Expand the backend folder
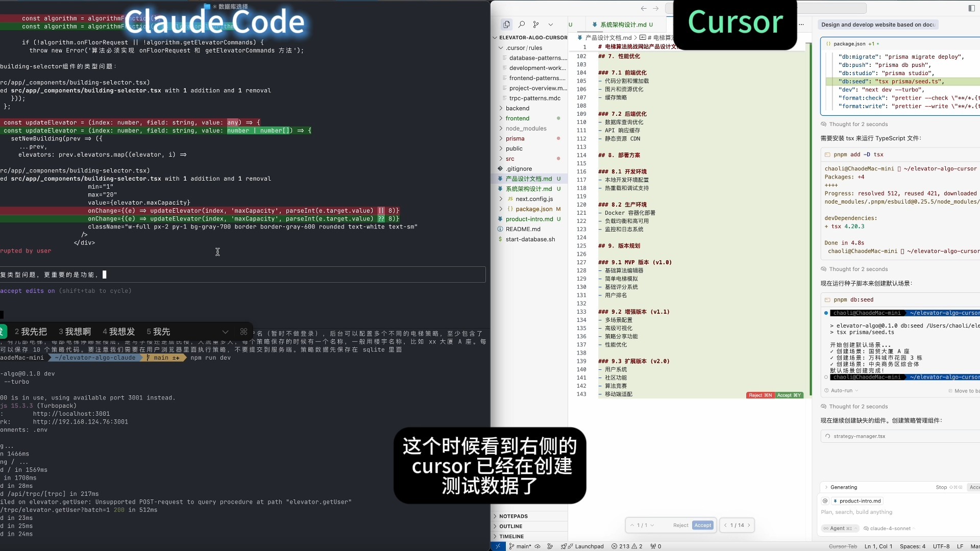The height and width of the screenshot is (551, 980). coord(517,108)
